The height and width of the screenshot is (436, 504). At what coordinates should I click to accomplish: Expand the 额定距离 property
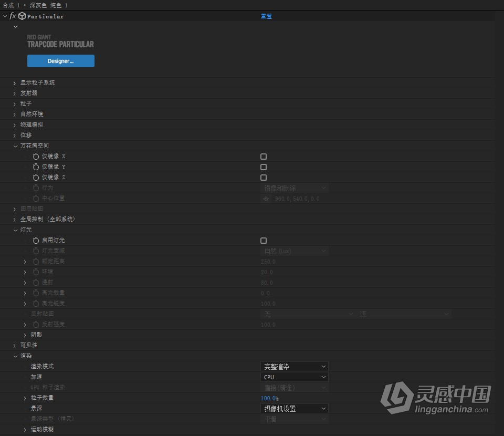pos(25,262)
